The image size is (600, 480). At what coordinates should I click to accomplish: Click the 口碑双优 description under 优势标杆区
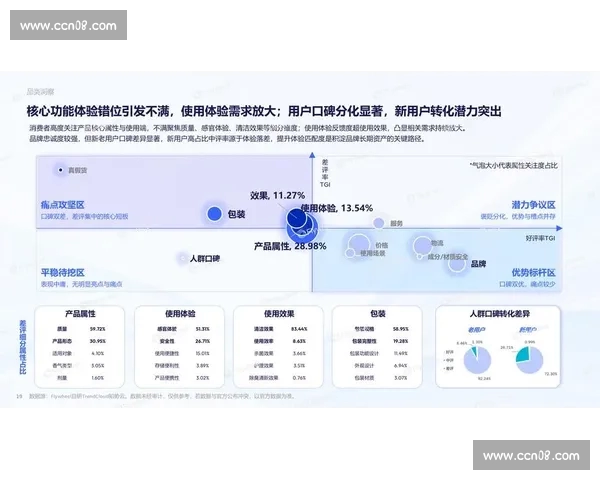coord(527,284)
